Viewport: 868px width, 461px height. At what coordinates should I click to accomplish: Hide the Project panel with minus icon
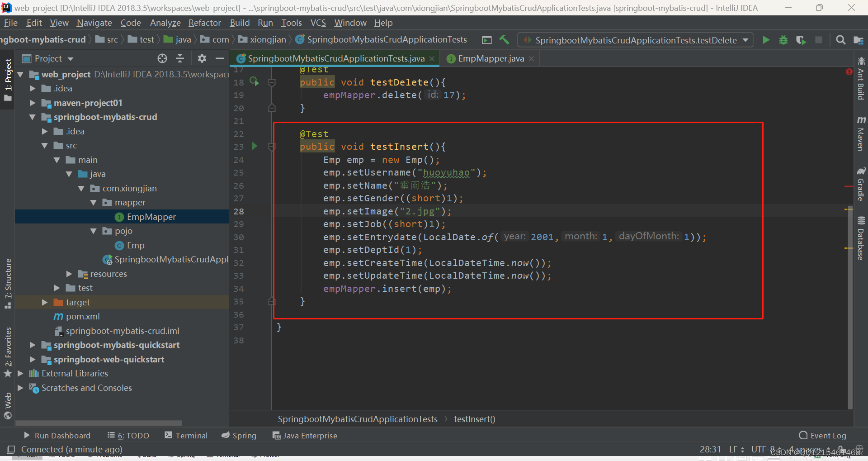[220, 58]
